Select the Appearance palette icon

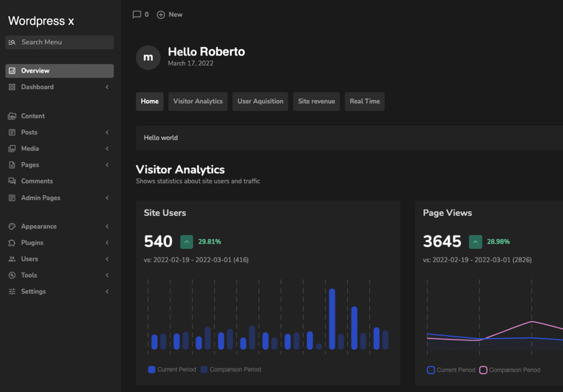click(12, 227)
